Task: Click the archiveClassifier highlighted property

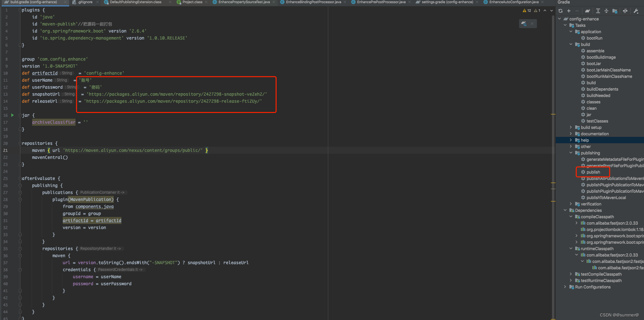Action: point(54,122)
